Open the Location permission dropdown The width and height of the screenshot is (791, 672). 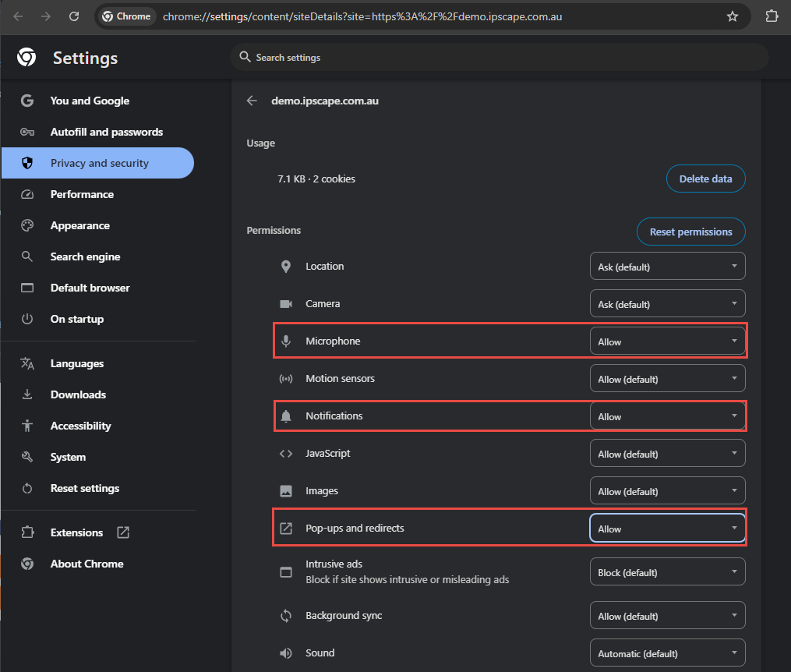667,267
